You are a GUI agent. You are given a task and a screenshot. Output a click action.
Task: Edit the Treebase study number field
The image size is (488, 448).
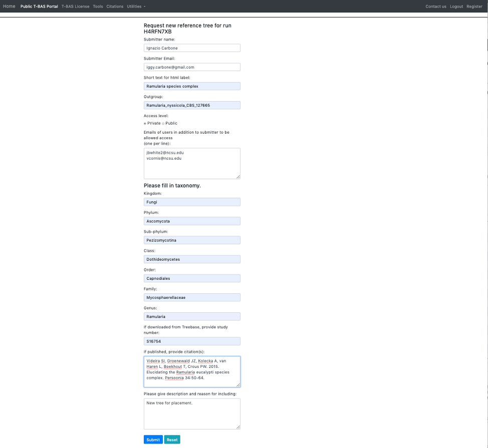pyautogui.click(x=192, y=341)
